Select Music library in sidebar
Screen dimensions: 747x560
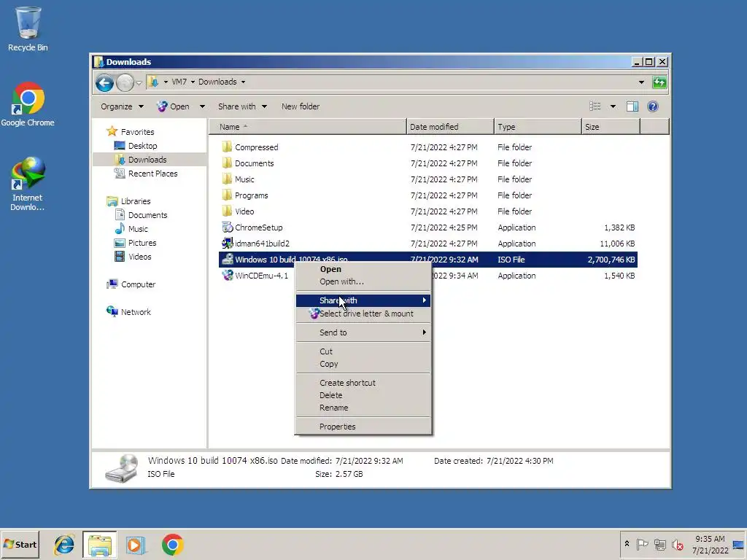(x=138, y=229)
